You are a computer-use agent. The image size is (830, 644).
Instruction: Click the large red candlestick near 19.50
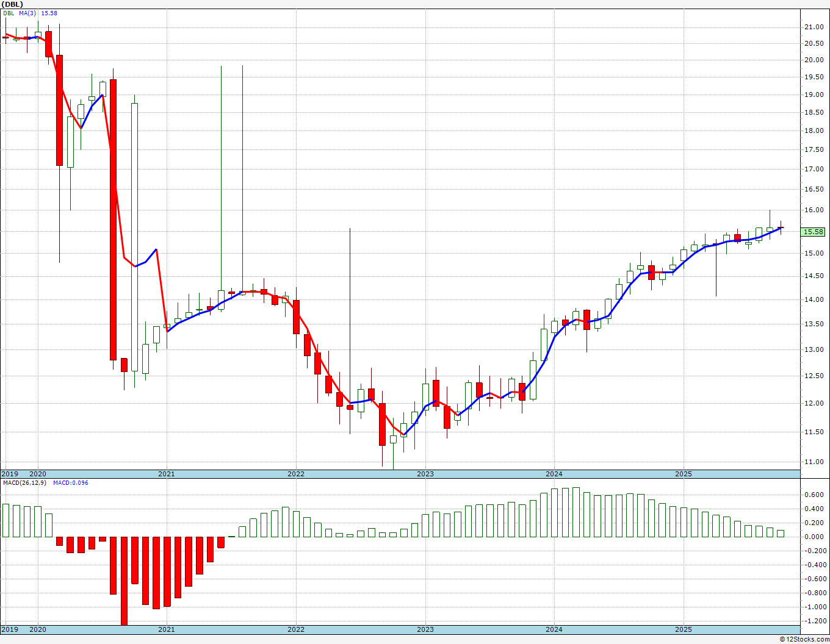pos(113,220)
